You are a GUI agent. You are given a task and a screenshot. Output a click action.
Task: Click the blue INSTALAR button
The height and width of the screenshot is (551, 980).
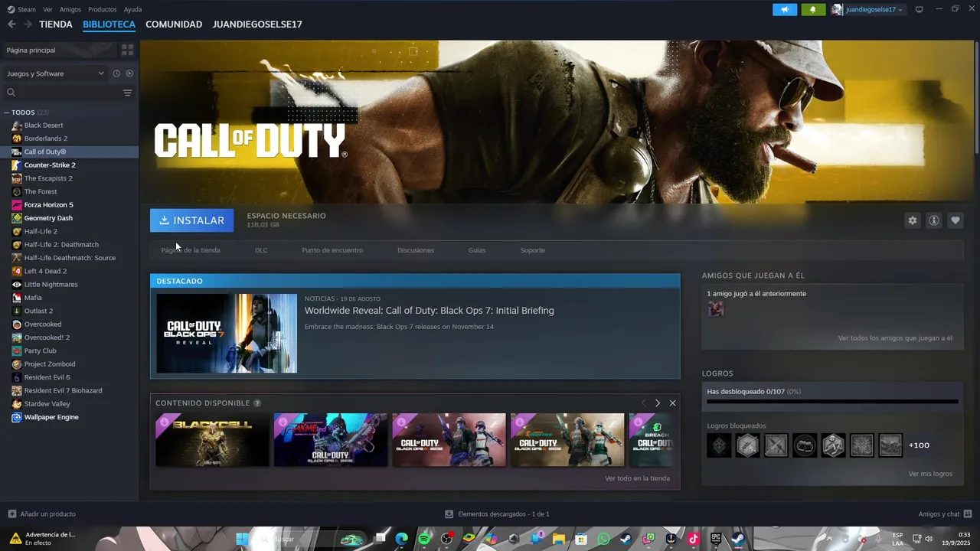[x=192, y=220]
